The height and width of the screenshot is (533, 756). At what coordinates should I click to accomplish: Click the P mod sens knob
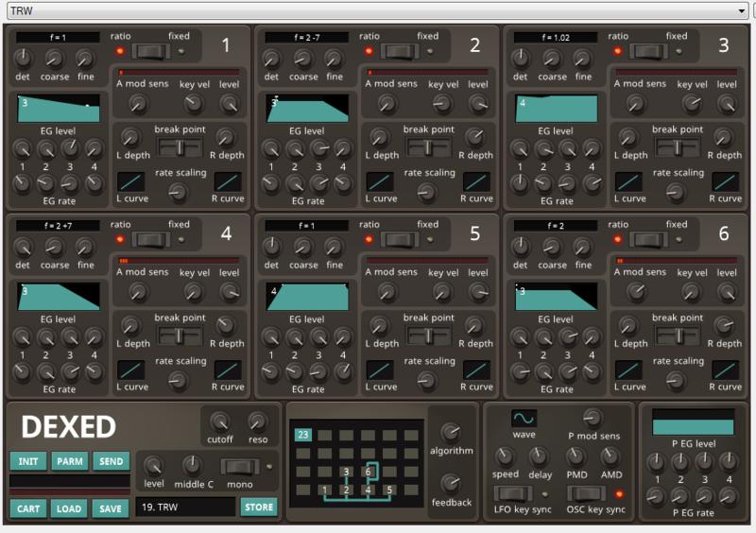(x=593, y=418)
